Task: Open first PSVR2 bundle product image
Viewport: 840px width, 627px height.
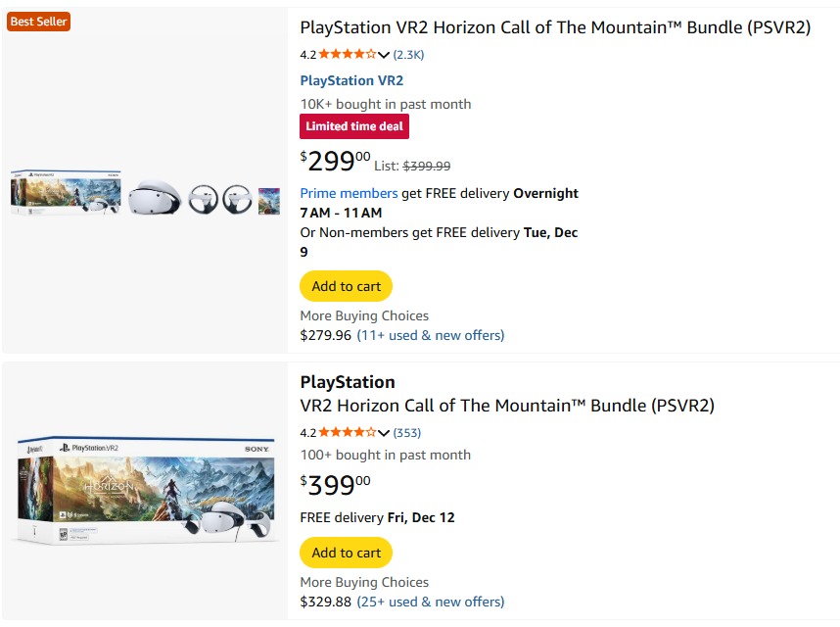Action: point(145,193)
